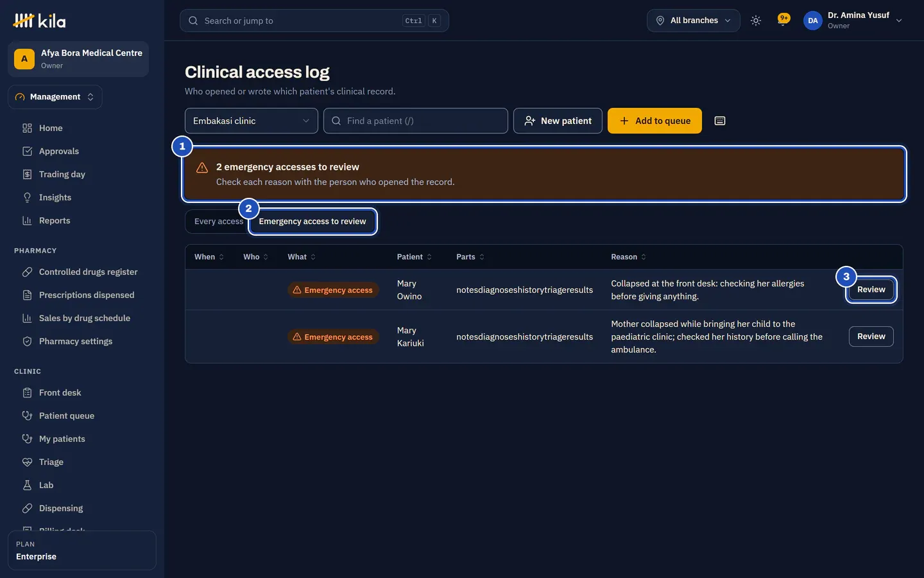Screen dimensions: 924x578
Task: Click the Patient queue stethoscope icon
Action: (27, 416)
